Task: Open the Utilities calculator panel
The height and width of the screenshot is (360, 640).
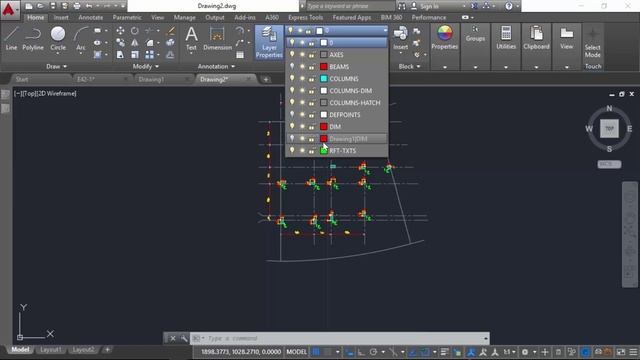Action: (506, 38)
